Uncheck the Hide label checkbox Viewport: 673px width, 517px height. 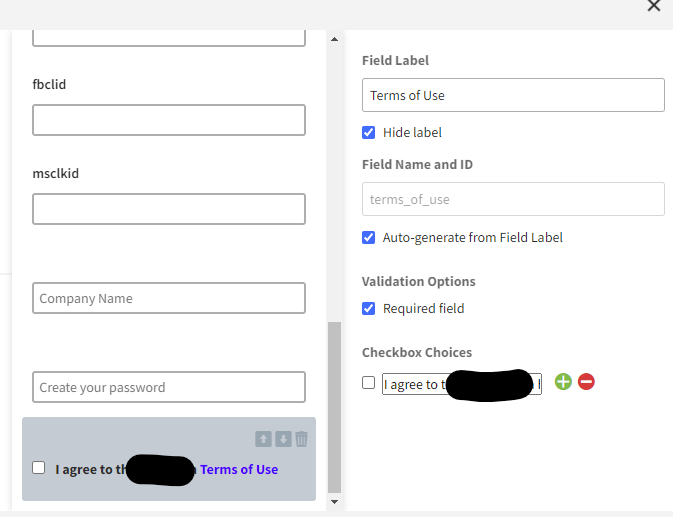tap(368, 133)
